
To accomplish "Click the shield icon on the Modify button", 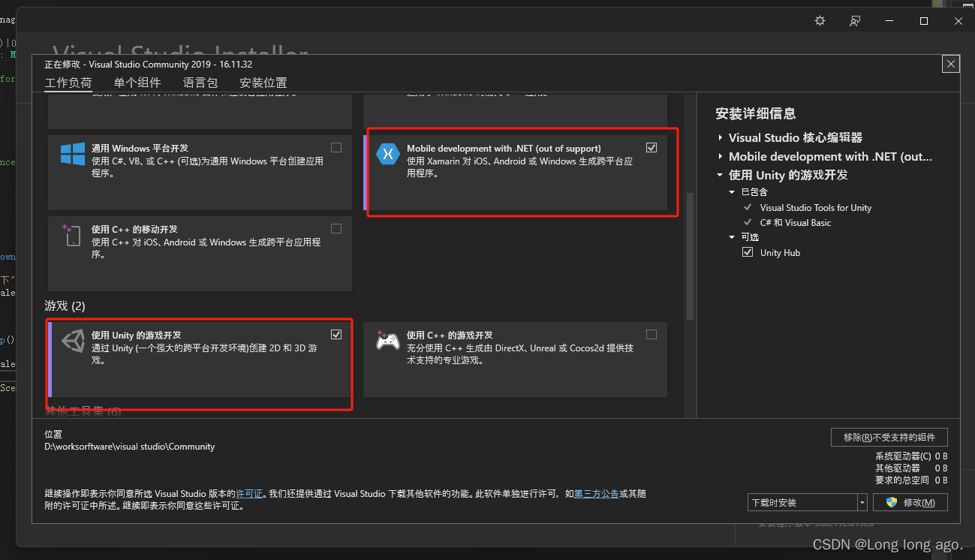I will point(892,502).
